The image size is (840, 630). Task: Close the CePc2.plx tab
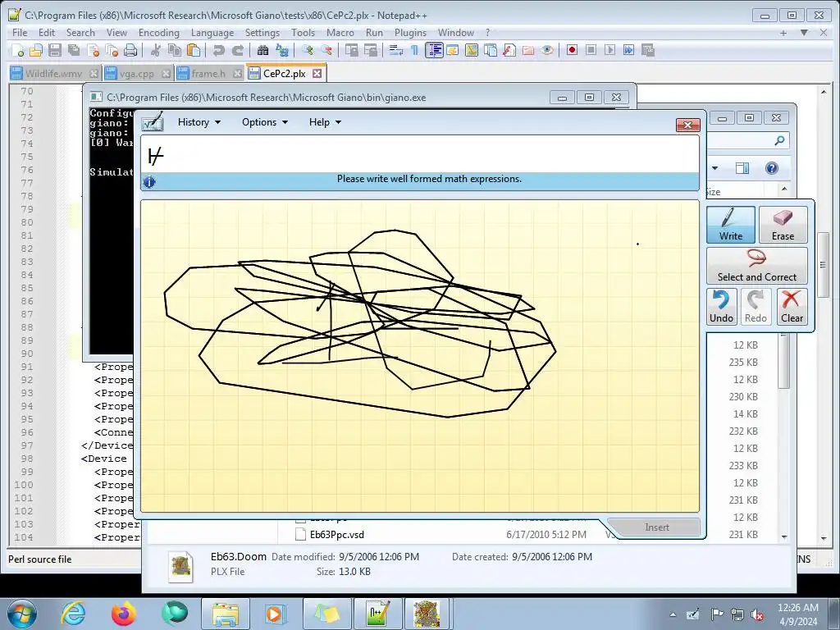click(x=317, y=73)
